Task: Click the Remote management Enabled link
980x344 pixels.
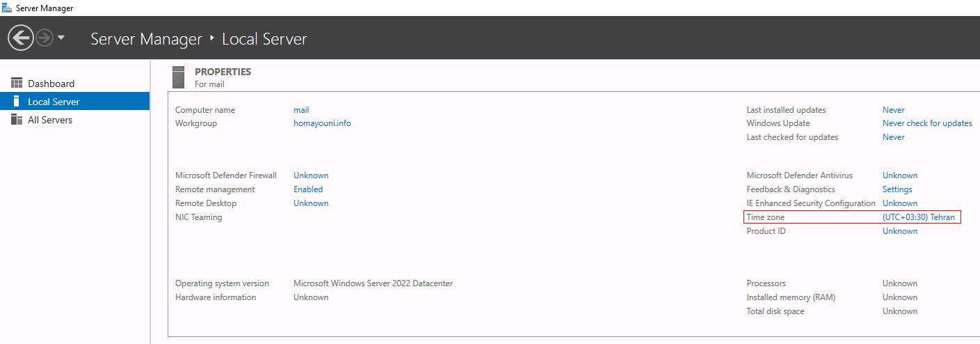Action: (308, 189)
